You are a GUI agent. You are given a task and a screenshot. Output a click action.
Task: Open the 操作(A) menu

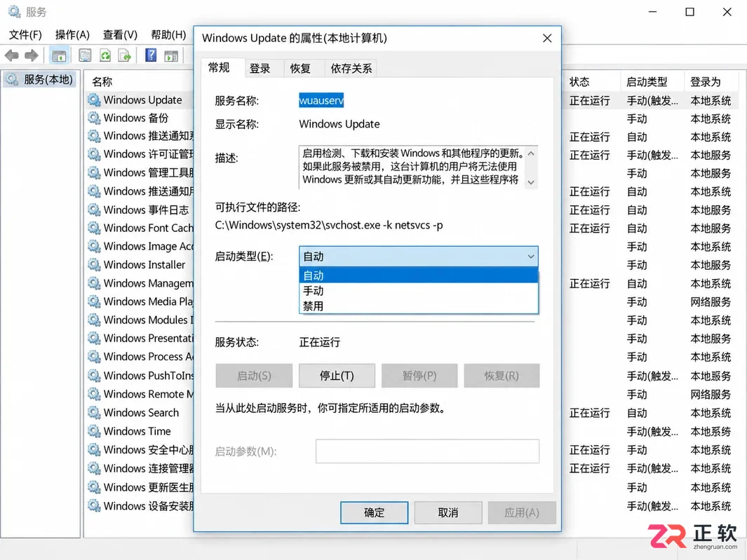[x=72, y=35]
